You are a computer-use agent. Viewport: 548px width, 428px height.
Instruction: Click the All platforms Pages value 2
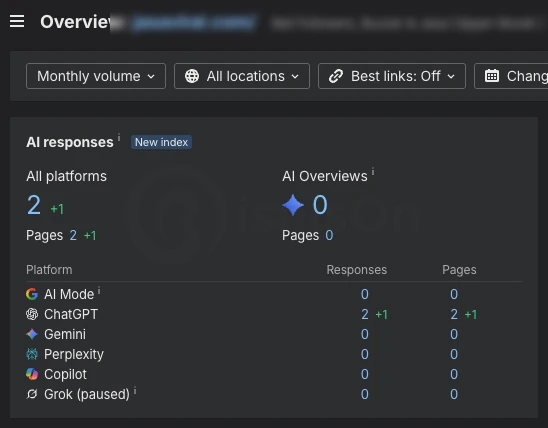pos(73,235)
